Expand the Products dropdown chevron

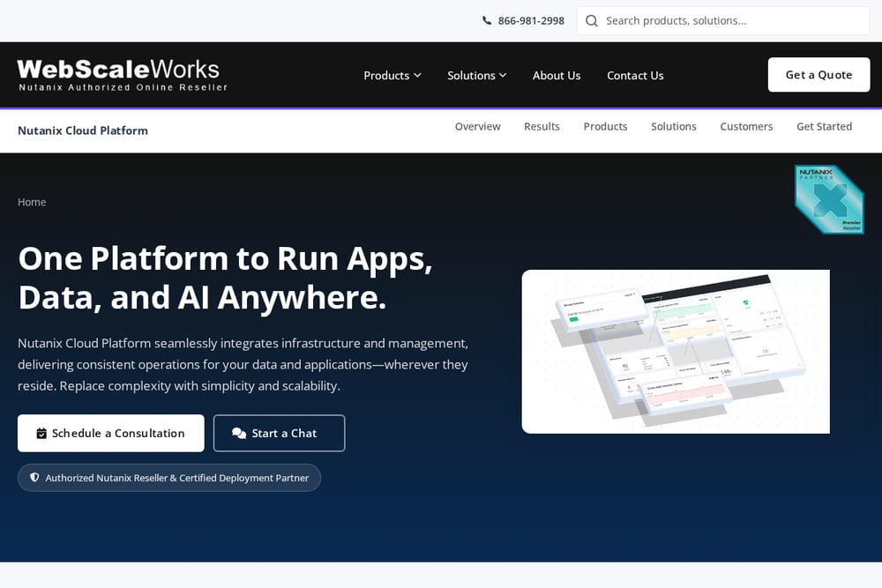point(417,75)
